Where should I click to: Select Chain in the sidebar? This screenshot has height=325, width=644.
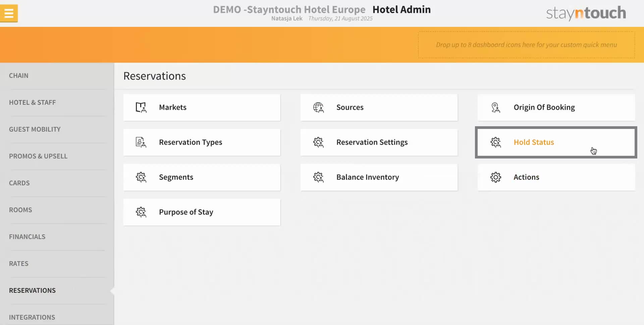[x=57, y=76]
